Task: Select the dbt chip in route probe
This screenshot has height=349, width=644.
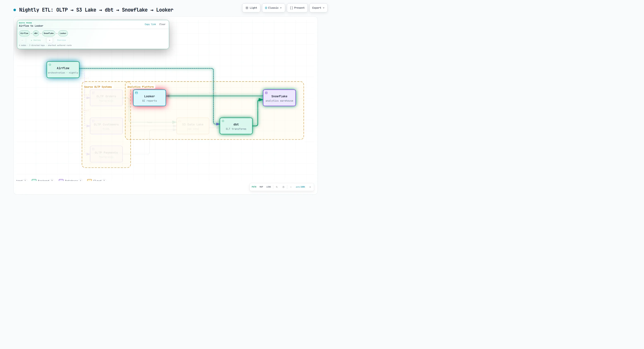Action: pyautogui.click(x=36, y=33)
